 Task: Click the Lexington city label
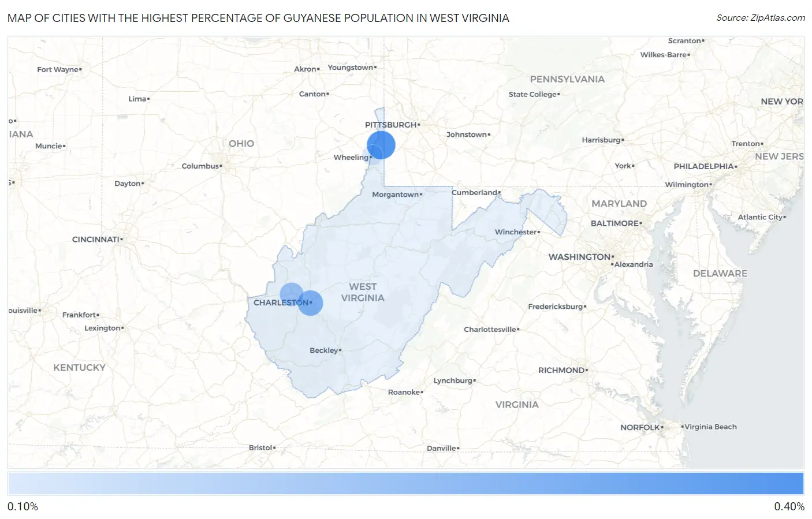click(x=102, y=328)
